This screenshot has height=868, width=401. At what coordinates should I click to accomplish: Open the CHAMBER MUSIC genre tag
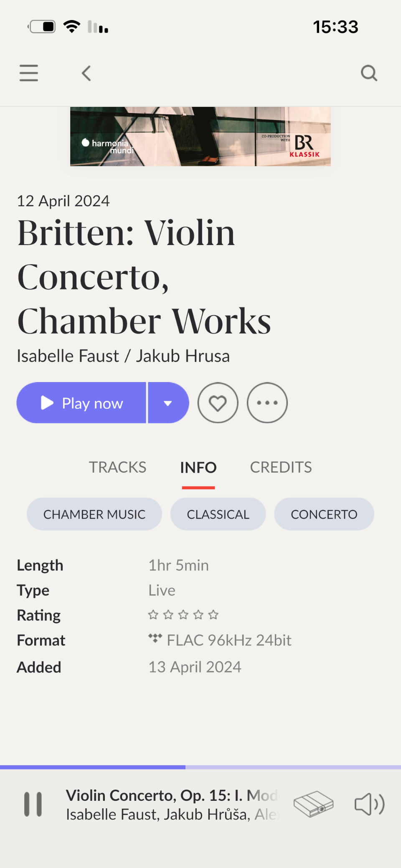click(x=94, y=514)
